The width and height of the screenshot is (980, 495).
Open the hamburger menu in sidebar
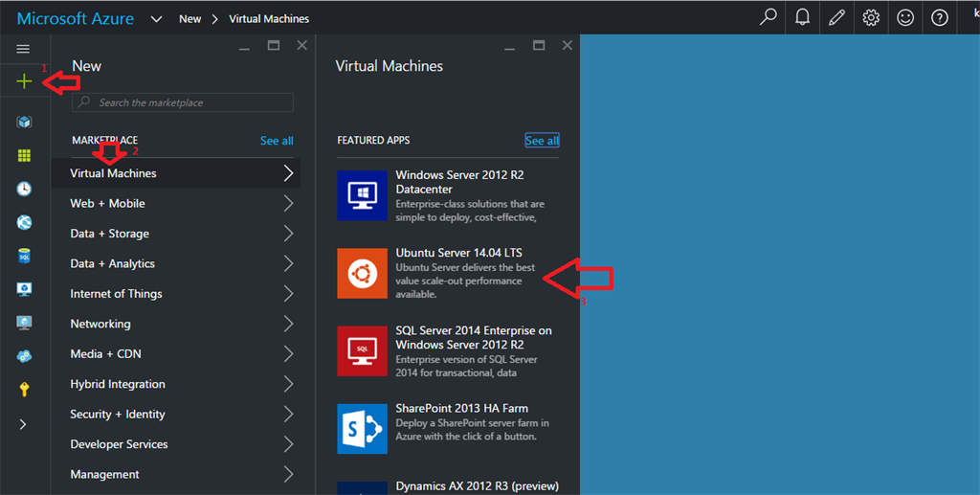[x=23, y=49]
